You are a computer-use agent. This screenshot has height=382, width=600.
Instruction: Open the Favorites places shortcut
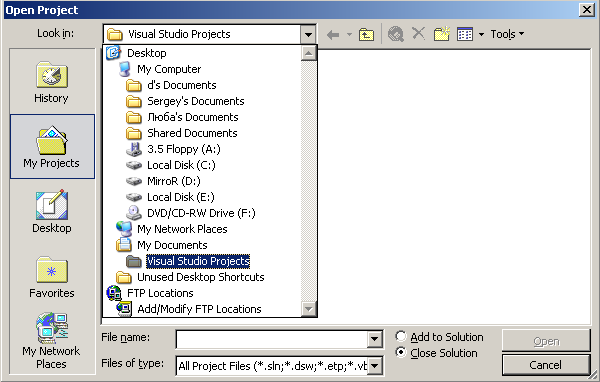(x=52, y=276)
